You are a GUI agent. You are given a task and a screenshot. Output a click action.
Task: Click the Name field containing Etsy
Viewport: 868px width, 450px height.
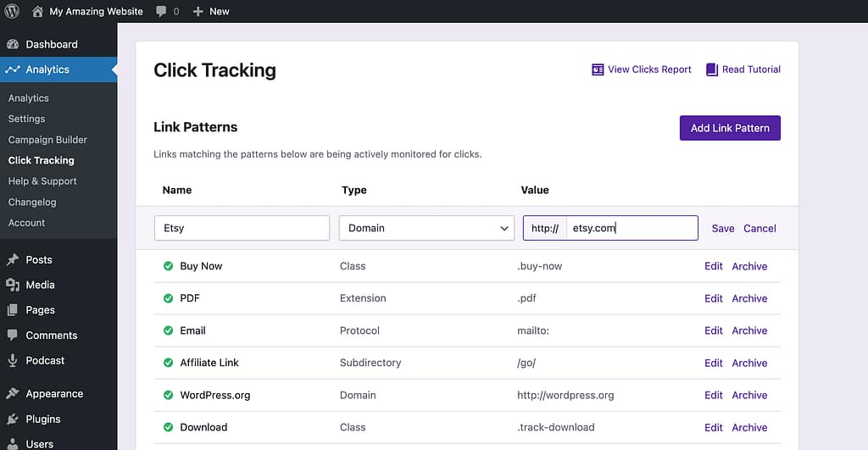pos(242,228)
